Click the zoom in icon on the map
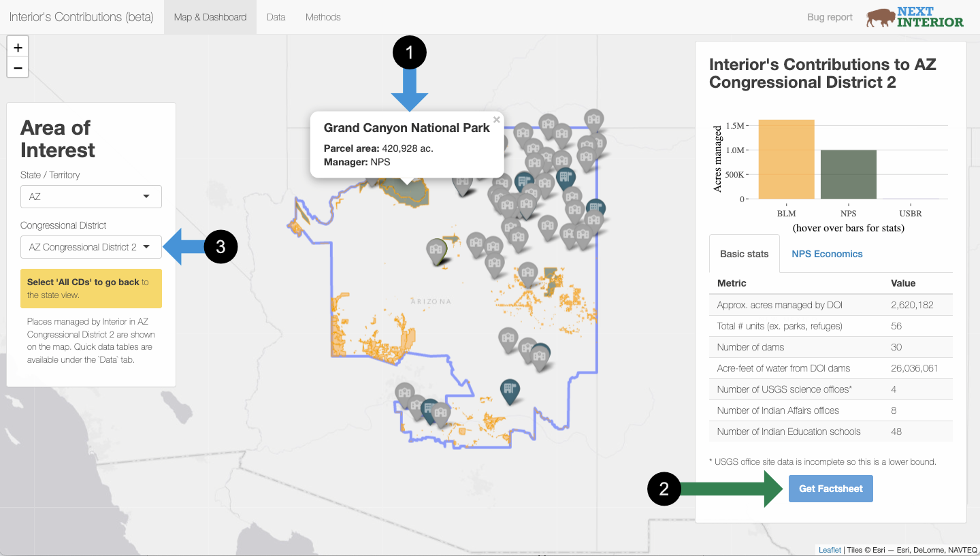980x556 pixels. click(17, 46)
